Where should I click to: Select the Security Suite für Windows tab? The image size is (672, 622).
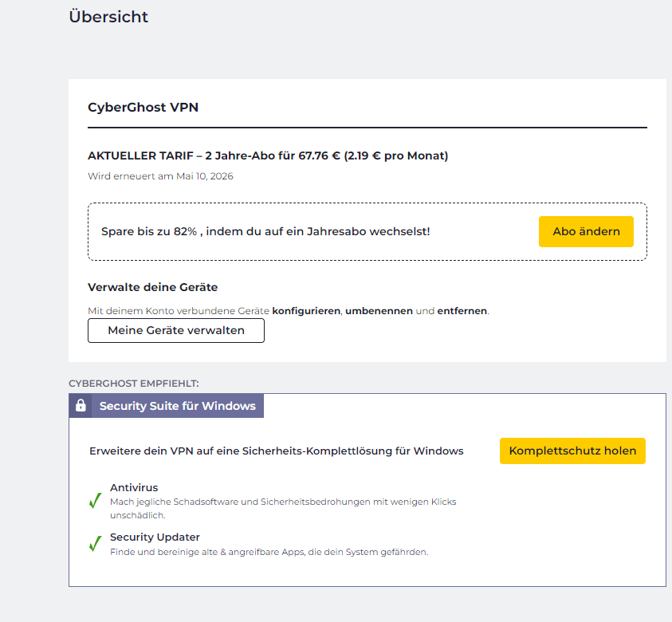[167, 406]
